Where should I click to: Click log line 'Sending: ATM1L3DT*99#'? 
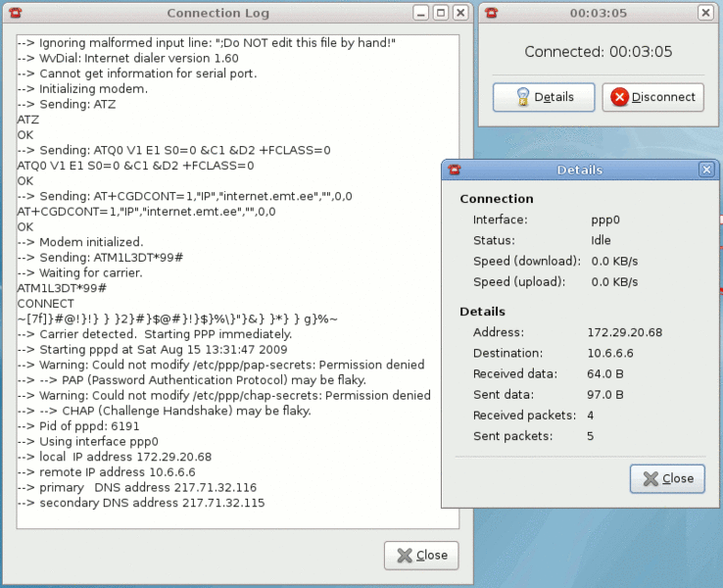[100, 258]
